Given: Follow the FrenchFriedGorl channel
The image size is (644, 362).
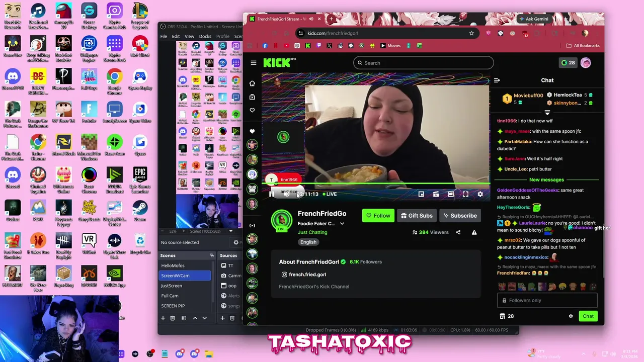Looking at the screenshot, I should click(x=378, y=216).
